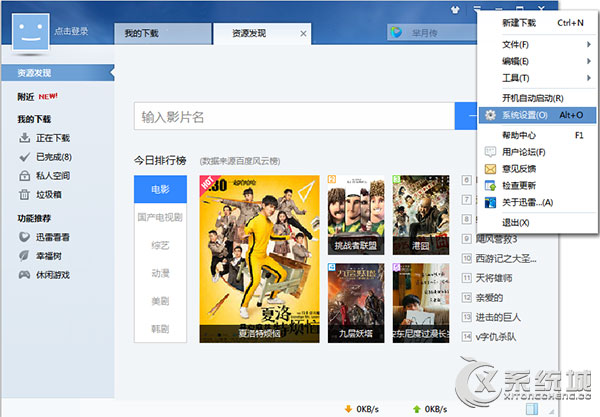600x417 pixels.
Task: Click the chat bubble icon for 用户论坛
Action: pyautogui.click(x=490, y=152)
